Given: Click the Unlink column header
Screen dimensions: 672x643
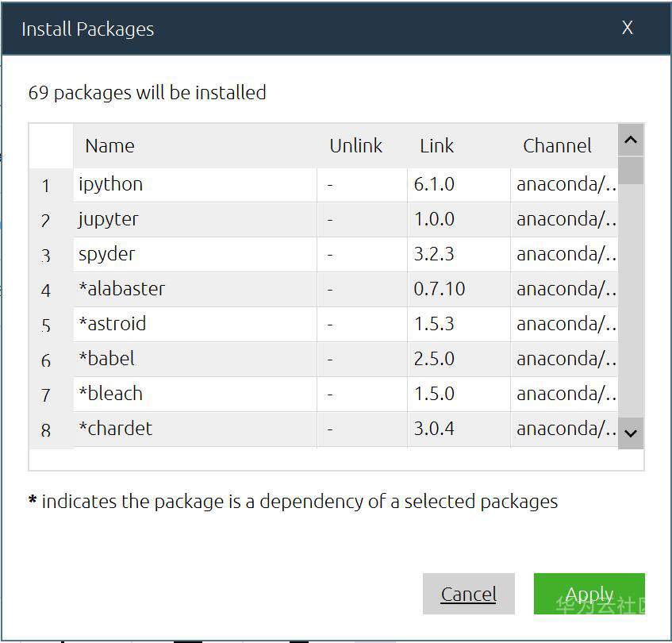Looking at the screenshot, I should [x=355, y=146].
